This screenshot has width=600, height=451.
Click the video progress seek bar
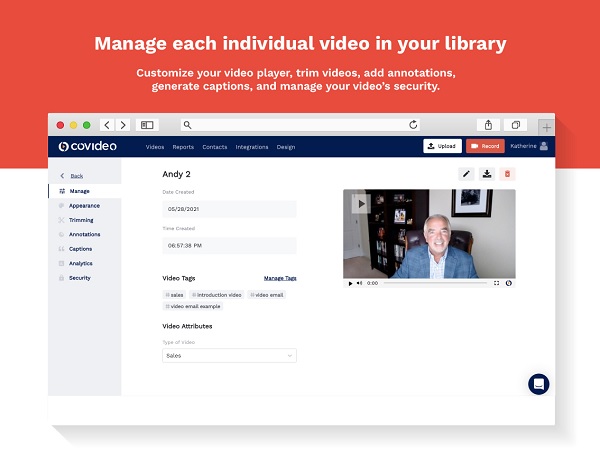(432, 283)
